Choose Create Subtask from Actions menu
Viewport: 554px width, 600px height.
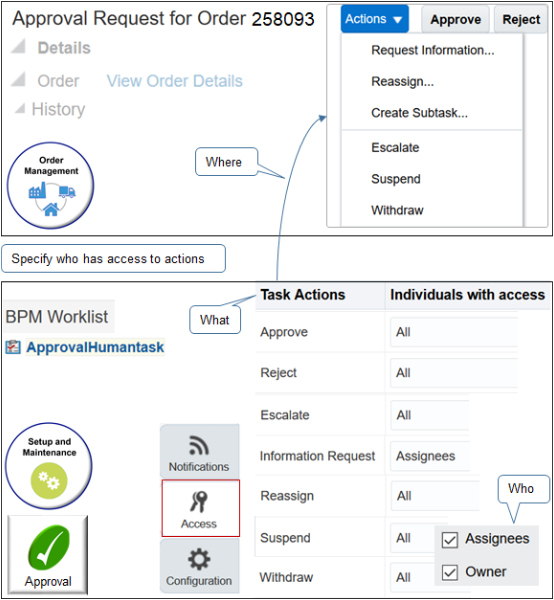pyautogui.click(x=419, y=113)
